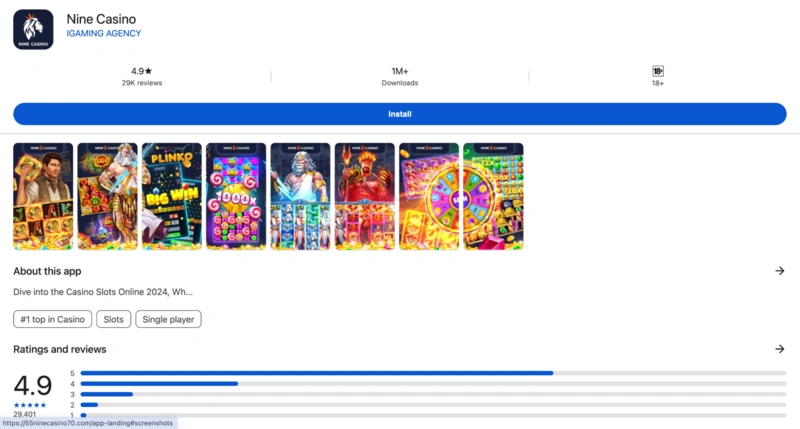Open the Plinko Big Win screenshot
800x429 pixels.
point(171,196)
